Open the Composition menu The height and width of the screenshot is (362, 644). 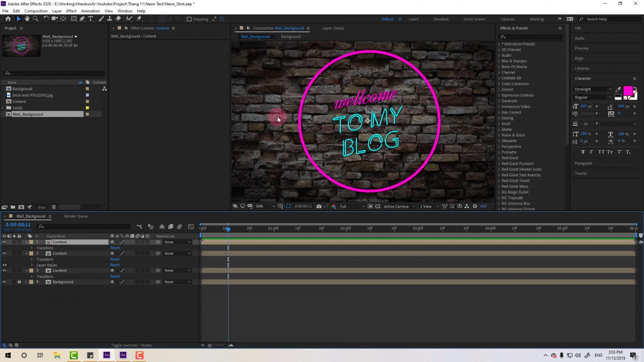click(36, 11)
